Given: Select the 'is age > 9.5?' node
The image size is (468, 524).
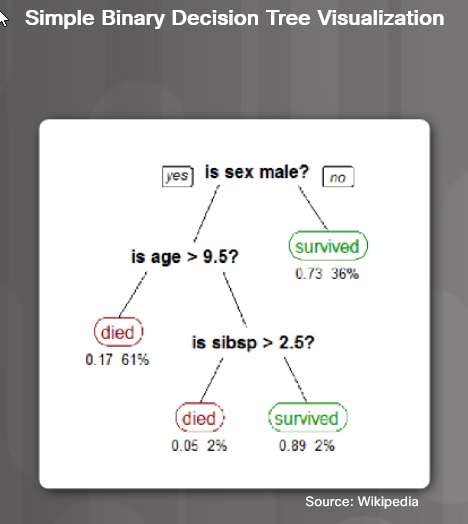Looking at the screenshot, I should [x=185, y=257].
